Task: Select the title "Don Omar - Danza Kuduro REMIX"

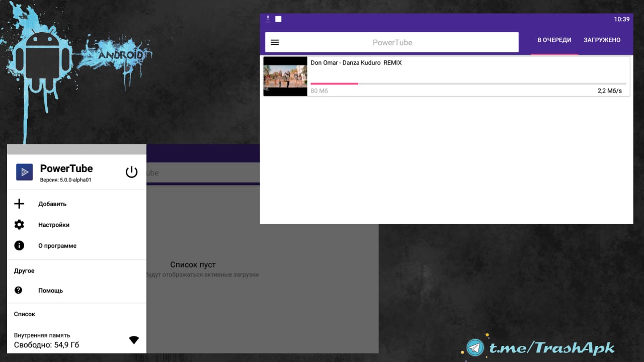Action: coord(356,63)
